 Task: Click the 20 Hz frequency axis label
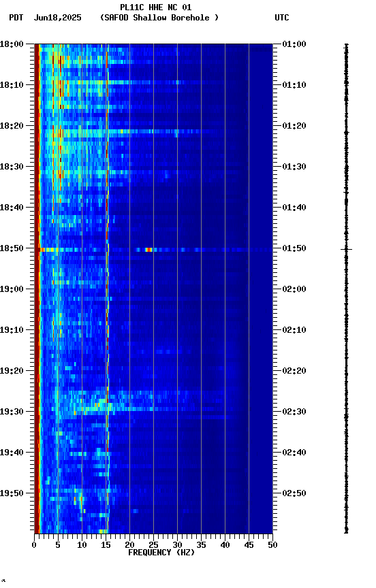(x=129, y=545)
